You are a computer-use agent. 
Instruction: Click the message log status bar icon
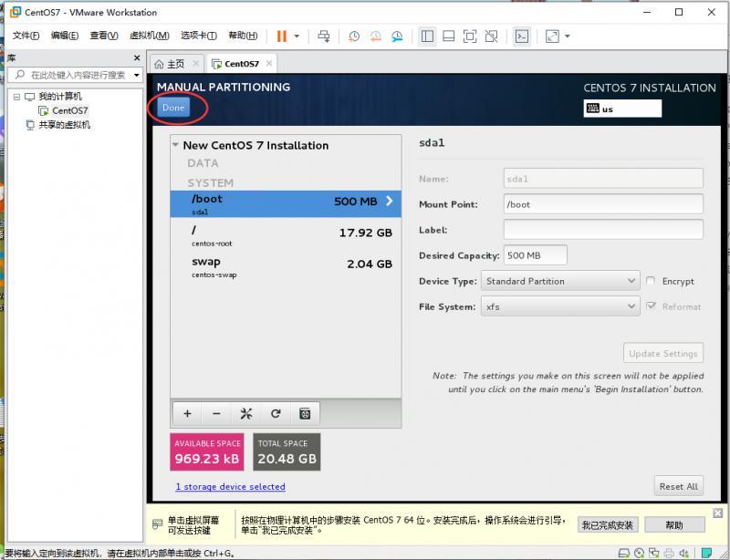pos(706,553)
